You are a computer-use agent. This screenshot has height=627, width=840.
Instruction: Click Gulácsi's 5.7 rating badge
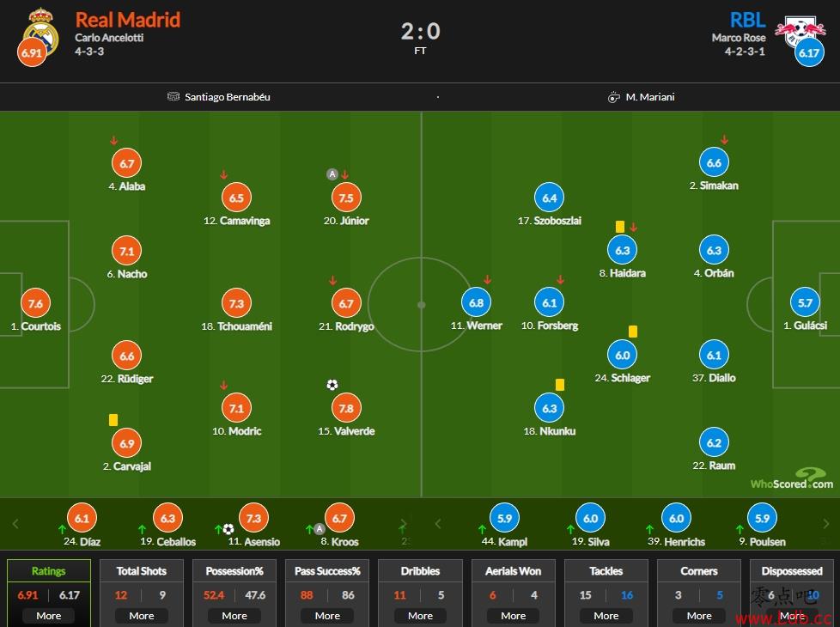click(x=805, y=302)
